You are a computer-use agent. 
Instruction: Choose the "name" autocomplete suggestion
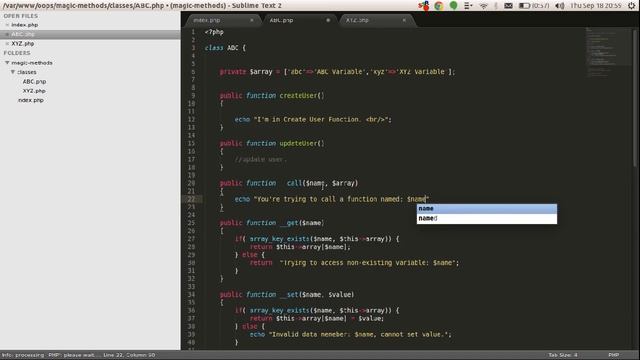(487, 209)
